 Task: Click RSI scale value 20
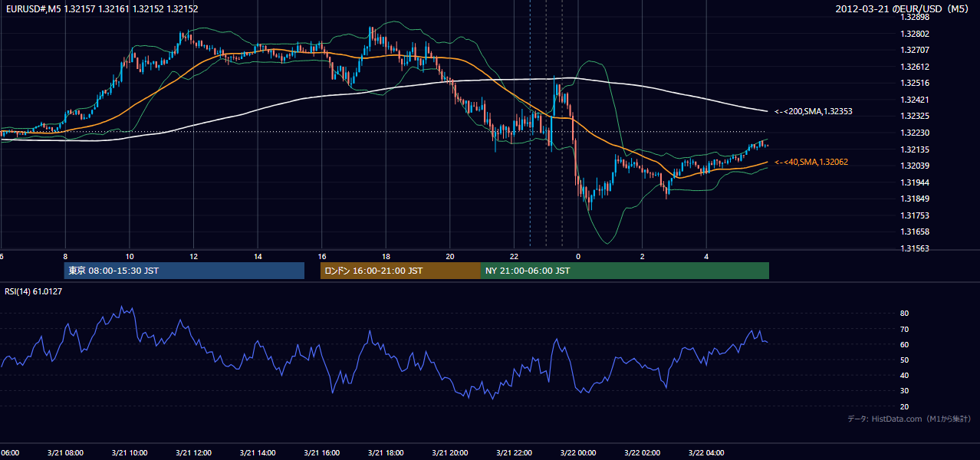[904, 406]
